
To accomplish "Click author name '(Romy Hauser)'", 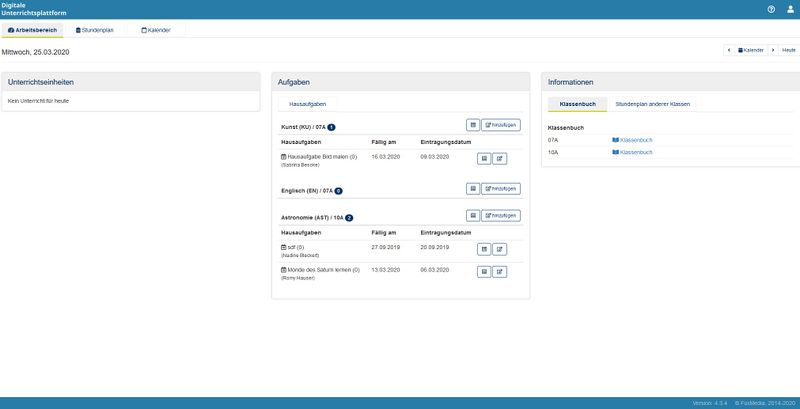I will point(298,278).
